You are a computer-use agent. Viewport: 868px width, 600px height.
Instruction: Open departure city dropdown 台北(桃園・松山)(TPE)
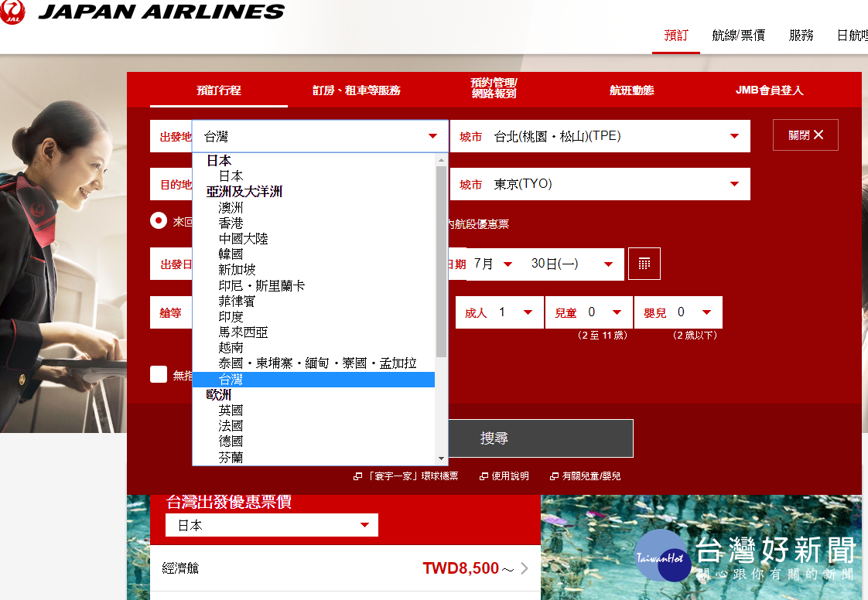(600, 136)
